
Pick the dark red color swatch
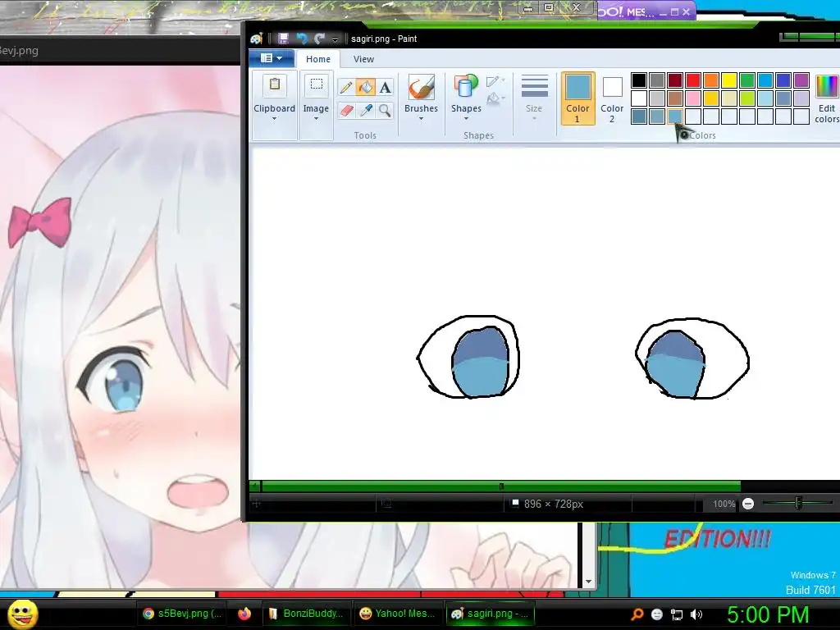tap(675, 80)
